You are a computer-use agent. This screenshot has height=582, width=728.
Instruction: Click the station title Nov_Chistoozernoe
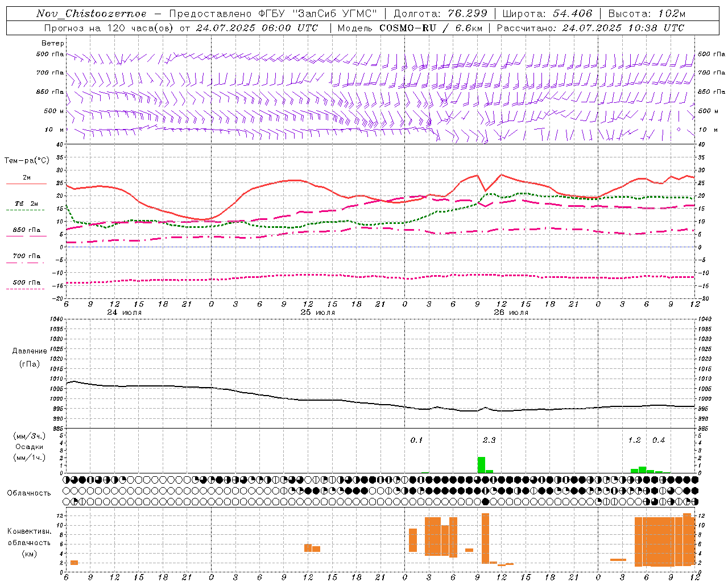click(x=92, y=14)
